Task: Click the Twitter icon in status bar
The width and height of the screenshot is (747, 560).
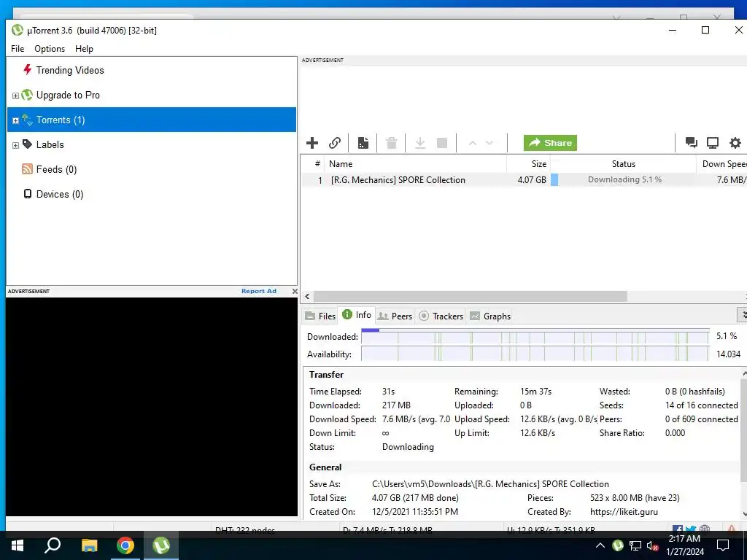Action: click(691, 529)
